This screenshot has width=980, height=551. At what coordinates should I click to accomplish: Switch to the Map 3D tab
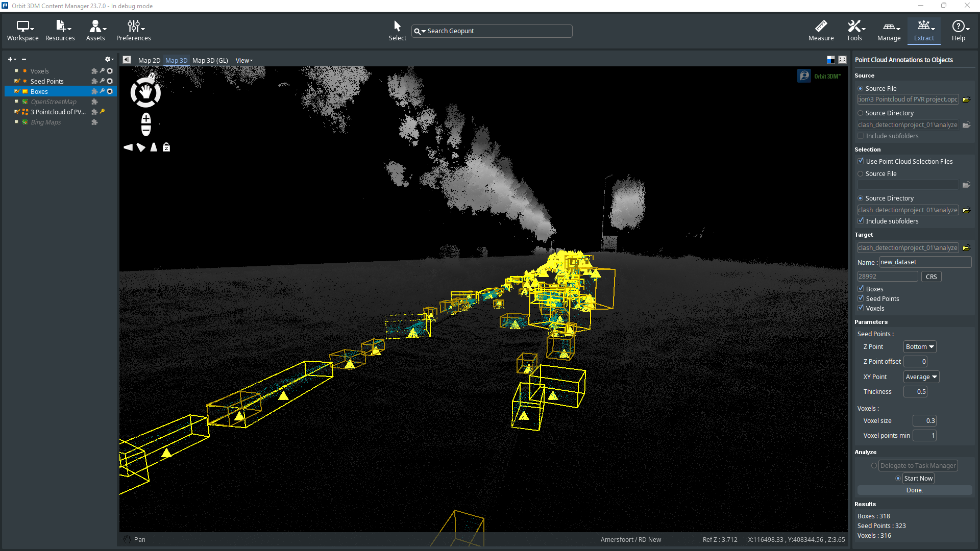click(177, 60)
